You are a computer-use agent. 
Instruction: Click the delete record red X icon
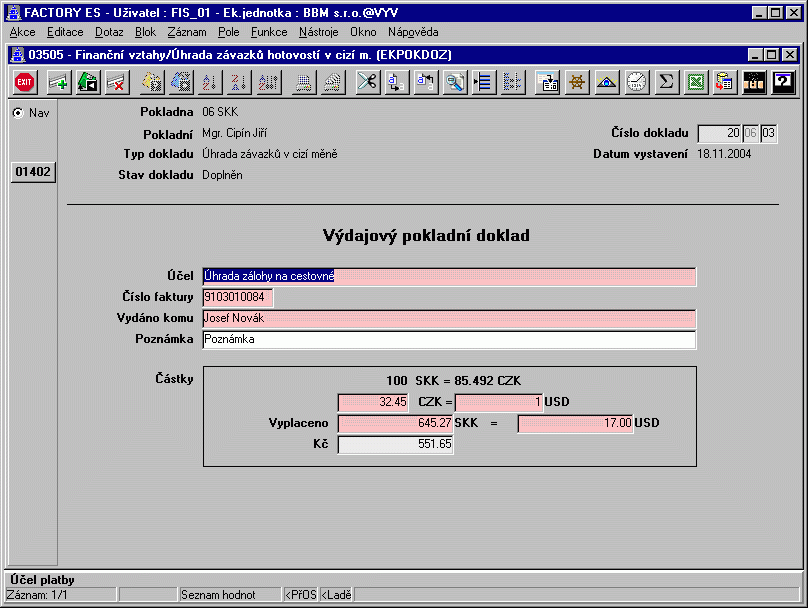(x=116, y=82)
